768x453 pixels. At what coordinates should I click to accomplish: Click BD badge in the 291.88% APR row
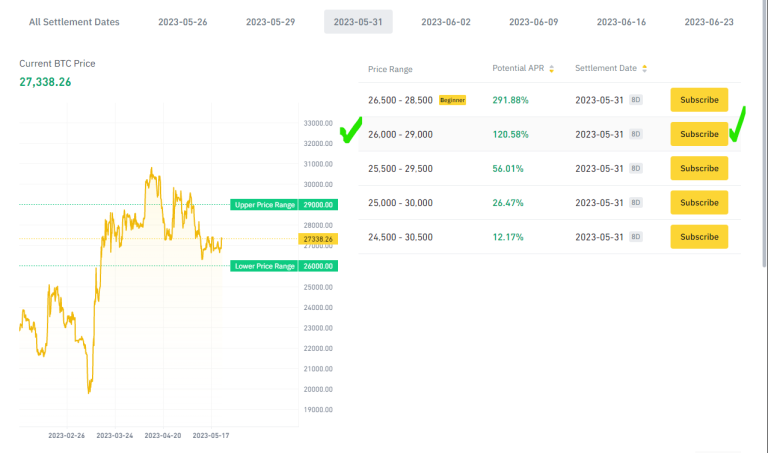point(635,100)
